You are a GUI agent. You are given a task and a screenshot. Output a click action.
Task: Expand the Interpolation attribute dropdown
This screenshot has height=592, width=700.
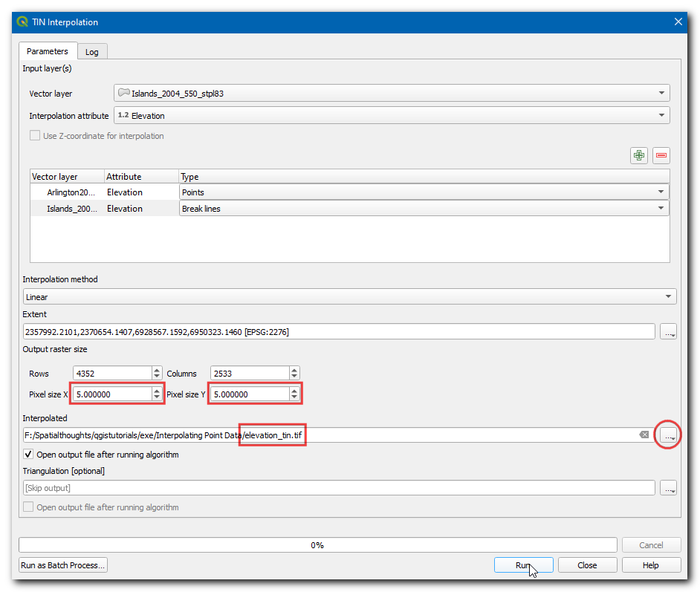[x=392, y=116]
